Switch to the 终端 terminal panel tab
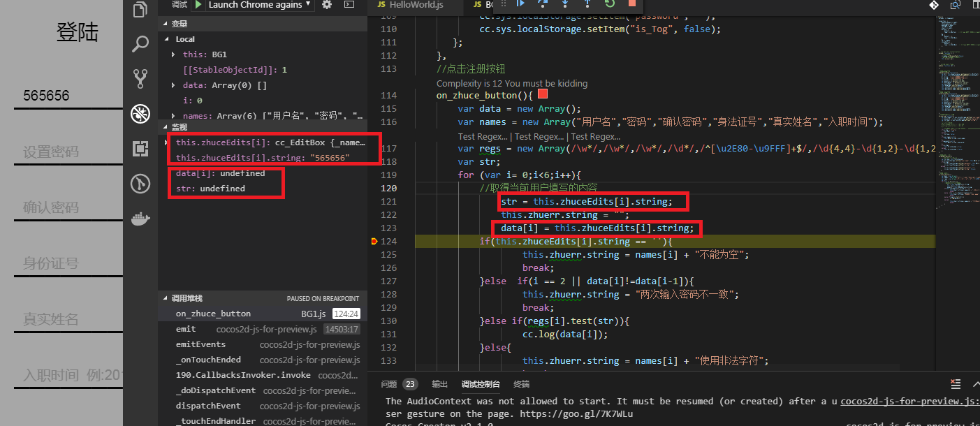This screenshot has height=426, width=980. [521, 384]
